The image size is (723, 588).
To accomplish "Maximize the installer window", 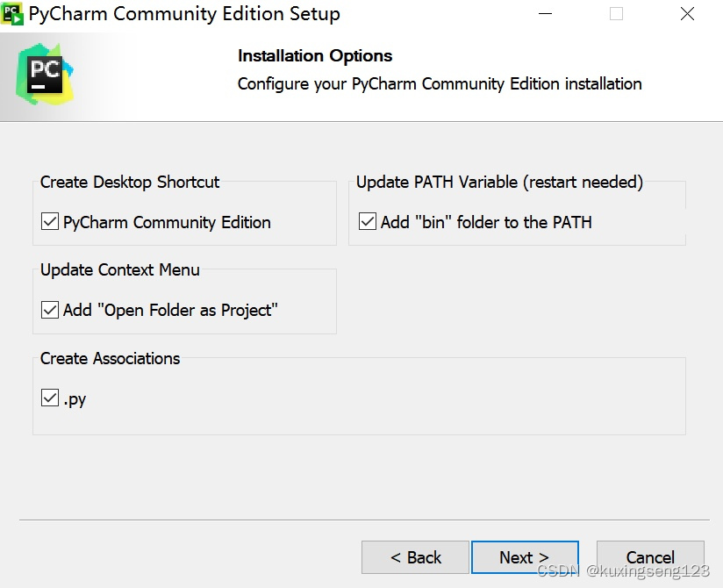I will pyautogui.click(x=616, y=14).
